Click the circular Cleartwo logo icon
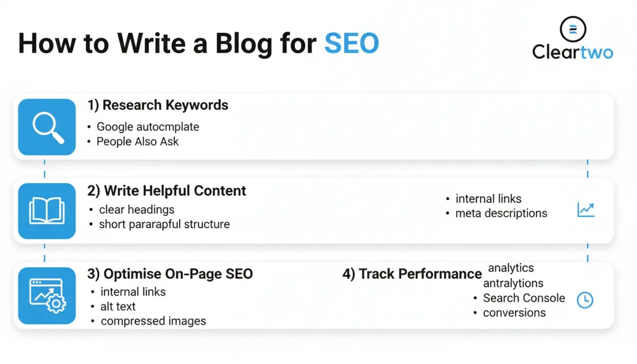637x364 pixels. (573, 29)
